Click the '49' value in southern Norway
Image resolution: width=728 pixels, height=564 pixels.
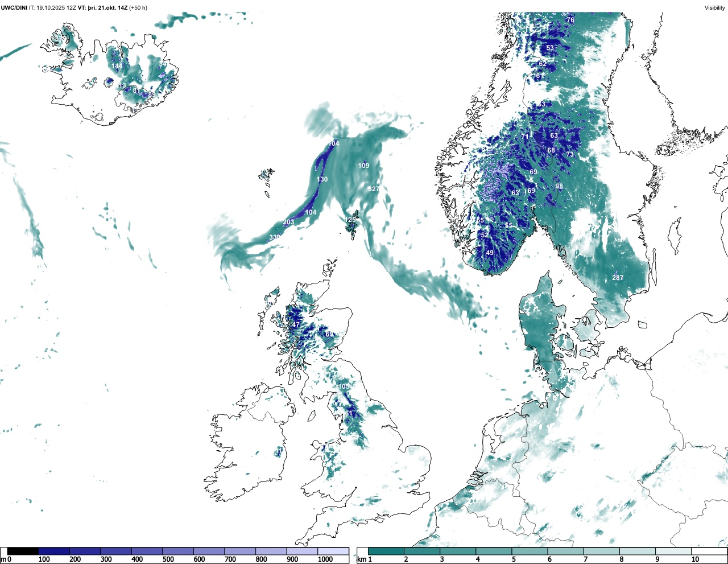(x=490, y=253)
